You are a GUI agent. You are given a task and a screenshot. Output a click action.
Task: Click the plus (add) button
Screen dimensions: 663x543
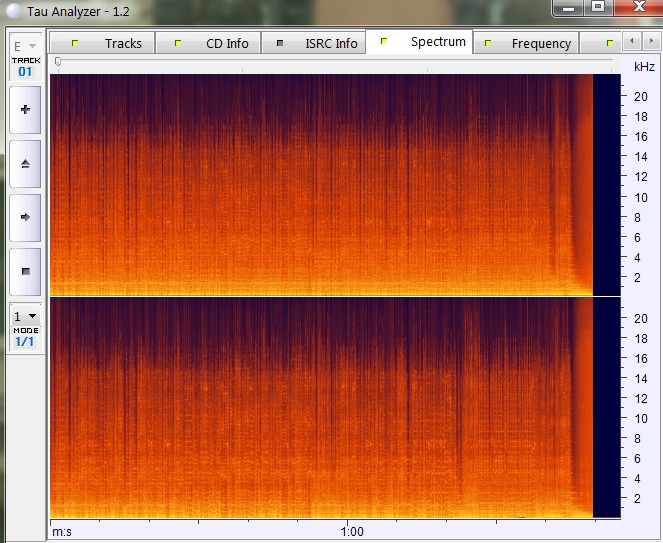click(25, 110)
